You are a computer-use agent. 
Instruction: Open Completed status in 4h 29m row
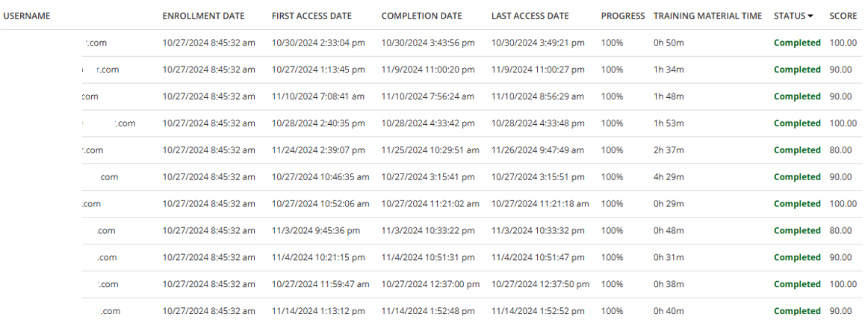coord(797,177)
